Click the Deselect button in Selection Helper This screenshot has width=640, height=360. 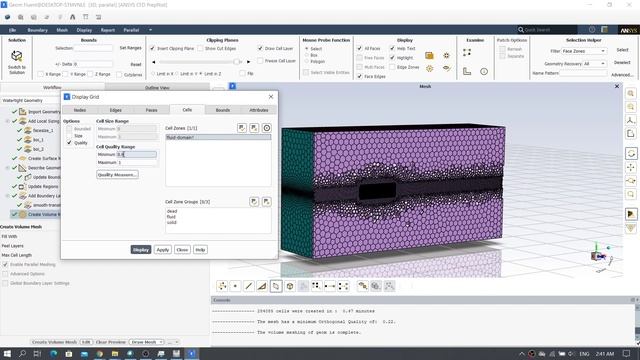click(622, 62)
